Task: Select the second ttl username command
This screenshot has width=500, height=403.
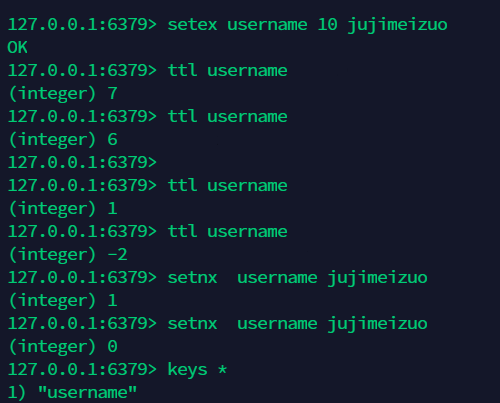Action: (x=227, y=116)
